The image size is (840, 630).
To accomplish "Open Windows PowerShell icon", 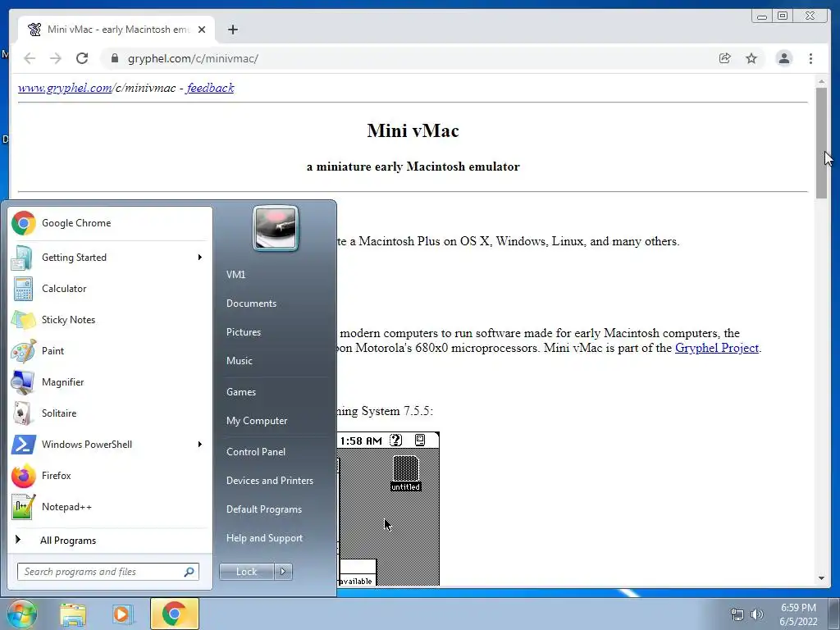I will [23, 445].
